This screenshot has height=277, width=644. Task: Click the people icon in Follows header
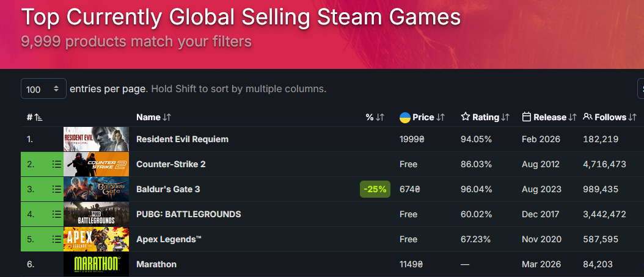(588, 117)
